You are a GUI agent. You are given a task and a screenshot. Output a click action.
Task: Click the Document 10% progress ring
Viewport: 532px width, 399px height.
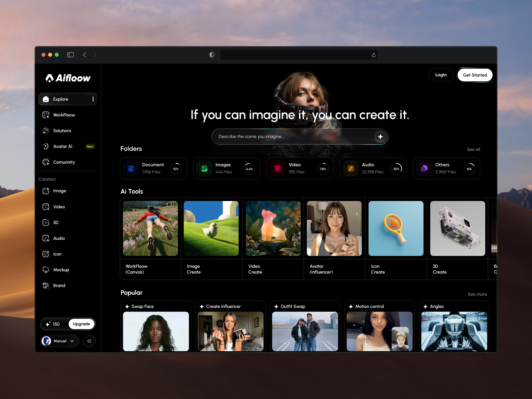(x=176, y=169)
